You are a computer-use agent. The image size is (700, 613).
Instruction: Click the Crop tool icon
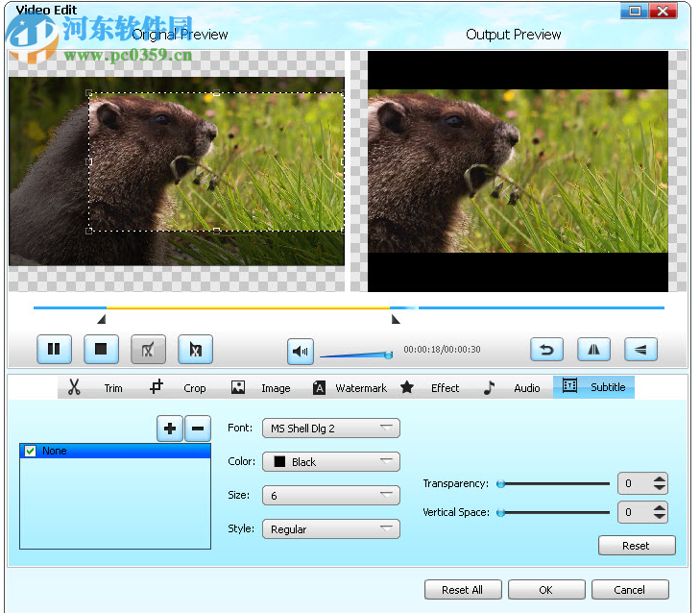coord(156,387)
